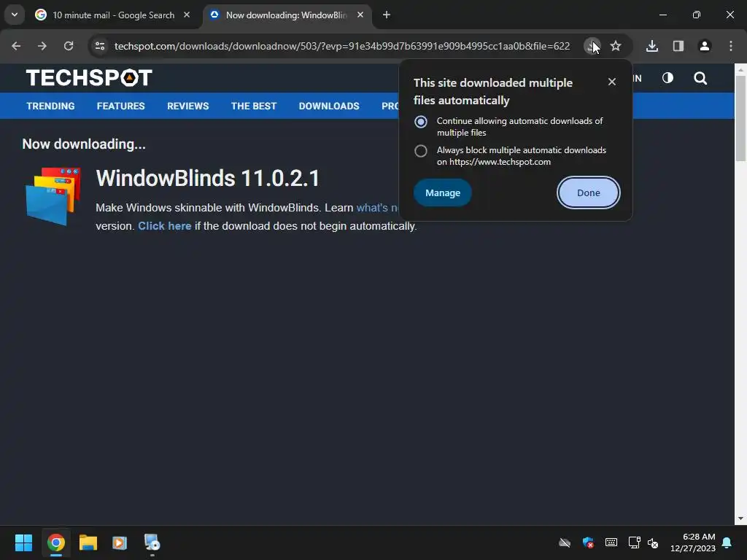Bookmark this page with the star icon

(616, 46)
